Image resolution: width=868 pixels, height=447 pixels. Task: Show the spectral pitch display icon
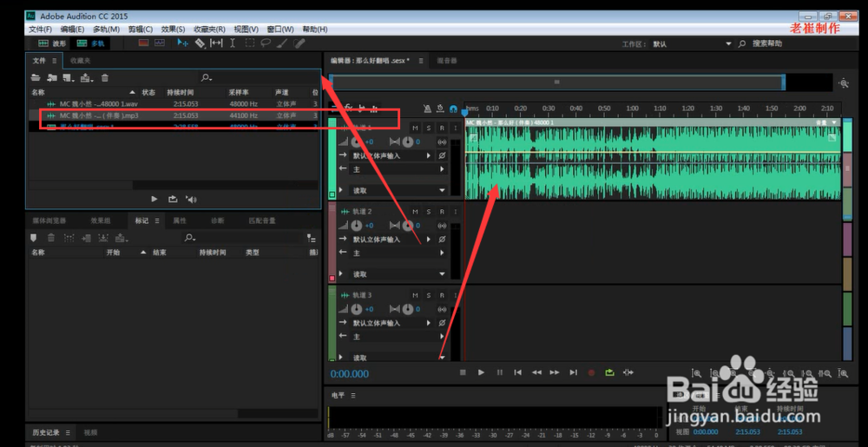coord(160,43)
